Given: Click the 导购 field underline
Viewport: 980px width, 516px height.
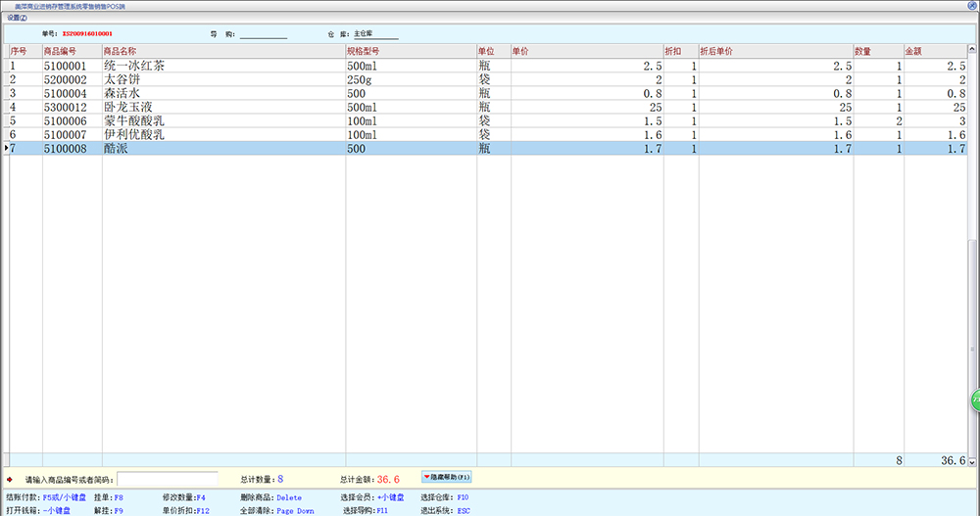Looking at the screenshot, I should (x=263, y=34).
